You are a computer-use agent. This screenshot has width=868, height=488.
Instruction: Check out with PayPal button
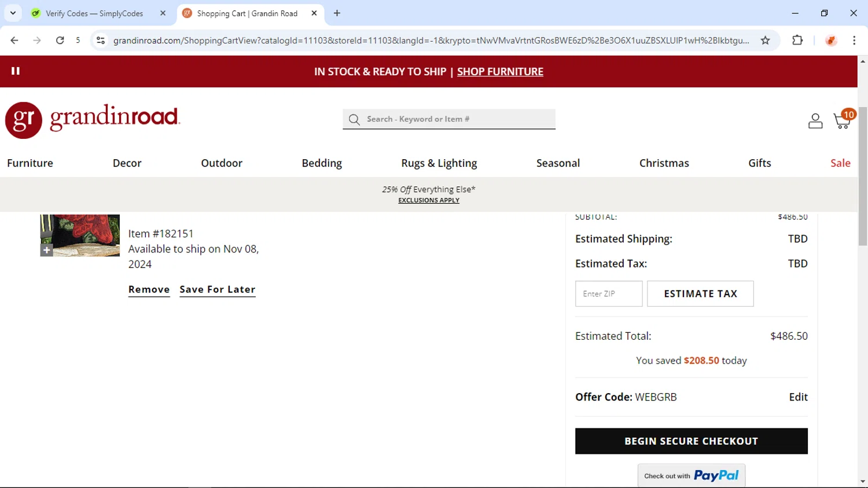(x=692, y=475)
